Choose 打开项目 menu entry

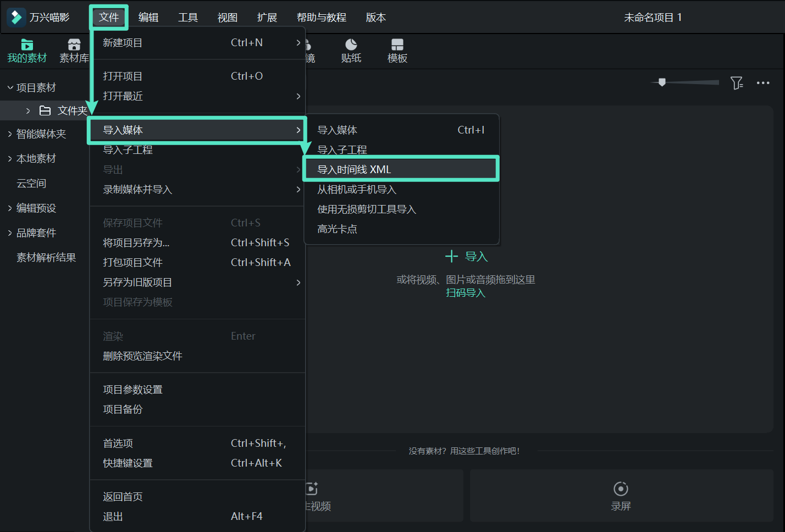coord(198,76)
